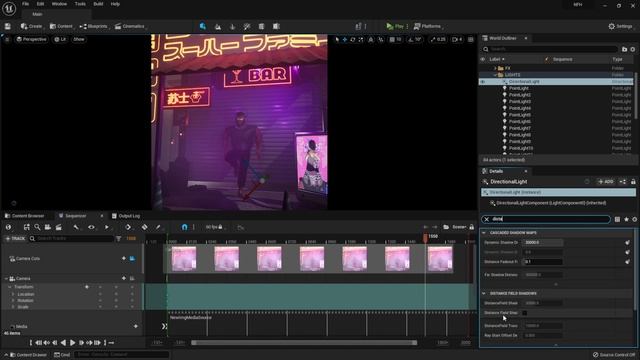Create new folder in World Outliner
This screenshot has width=640, height=360.
(x=624, y=49)
